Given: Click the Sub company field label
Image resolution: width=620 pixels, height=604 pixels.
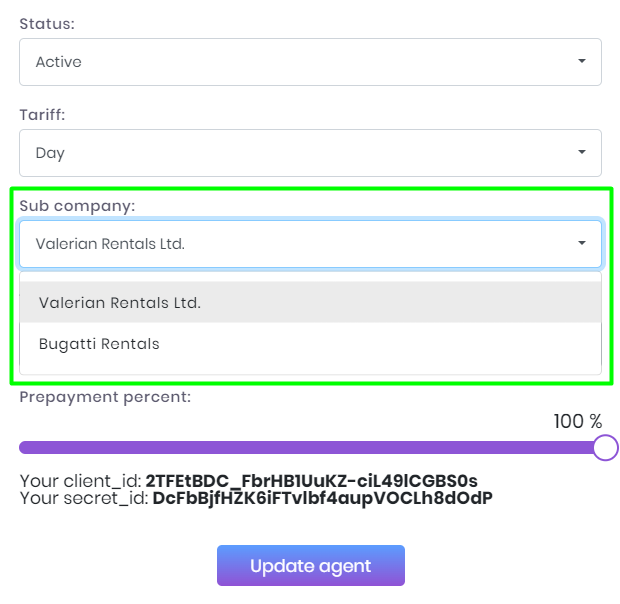Looking at the screenshot, I should pos(77,206).
